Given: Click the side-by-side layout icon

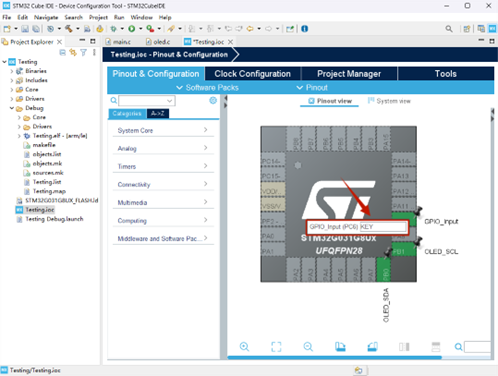Looking at the screenshot, I should (x=404, y=347).
